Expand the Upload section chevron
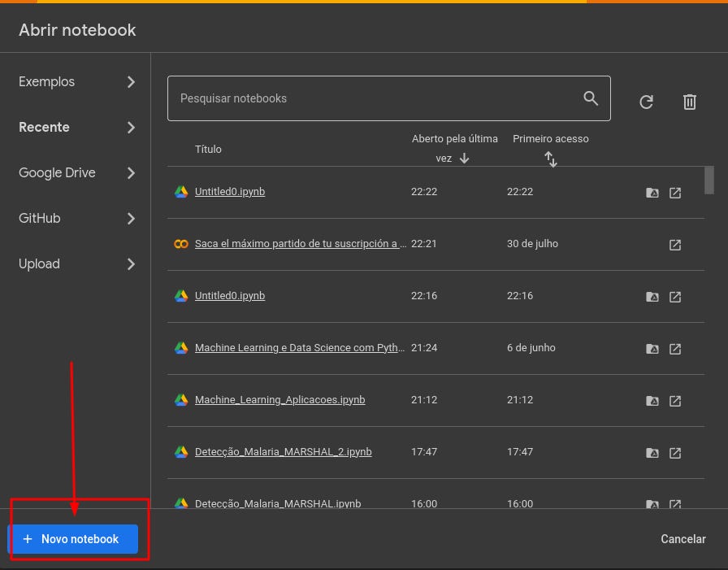 click(131, 264)
